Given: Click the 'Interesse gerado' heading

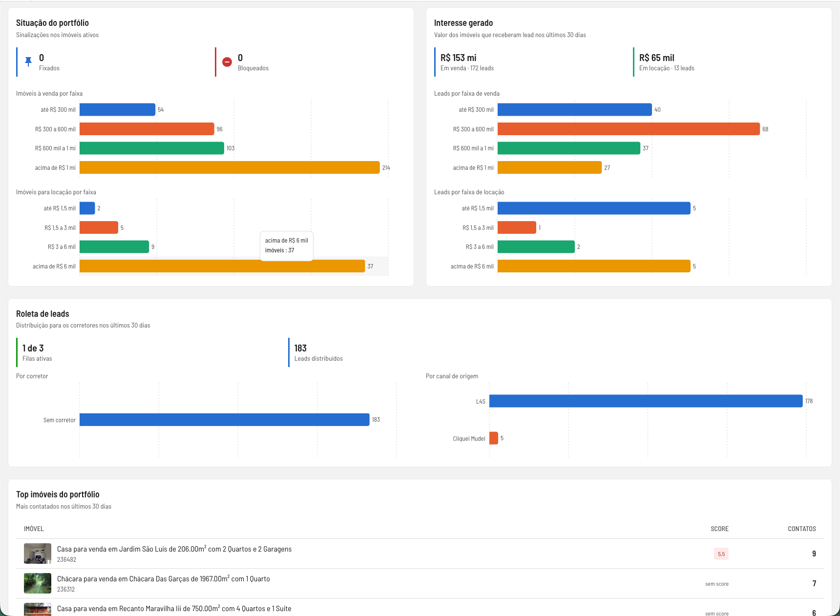Looking at the screenshot, I should (x=463, y=23).
